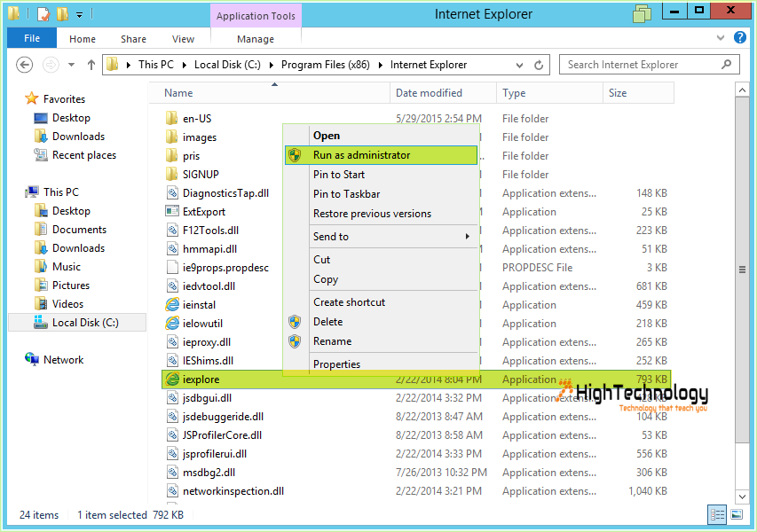Image resolution: width=757 pixels, height=532 pixels.
Task: Select the ExtExport application icon
Action: pyautogui.click(x=172, y=211)
